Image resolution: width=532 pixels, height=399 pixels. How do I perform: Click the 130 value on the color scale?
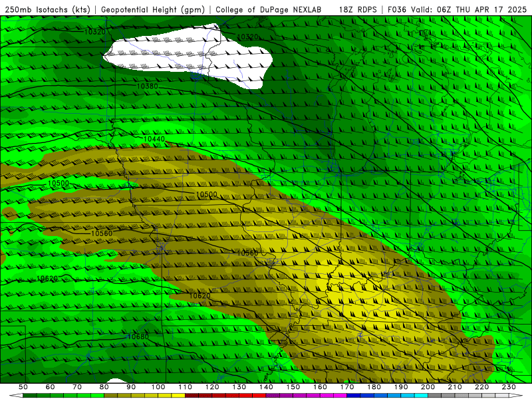pyautogui.click(x=239, y=387)
